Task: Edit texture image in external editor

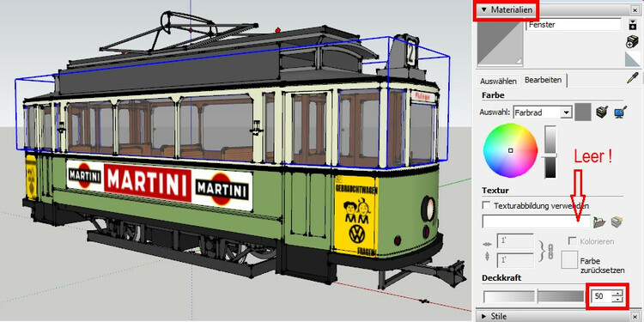Action: click(x=617, y=222)
